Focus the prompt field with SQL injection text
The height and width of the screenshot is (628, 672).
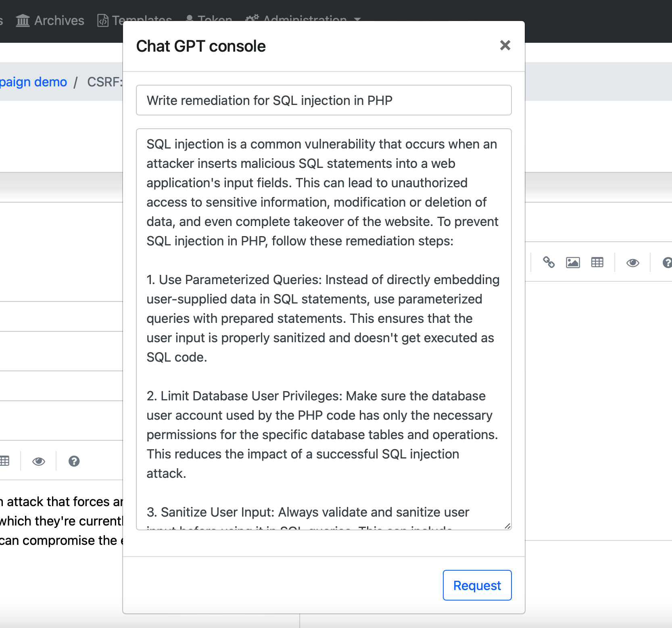pos(324,100)
